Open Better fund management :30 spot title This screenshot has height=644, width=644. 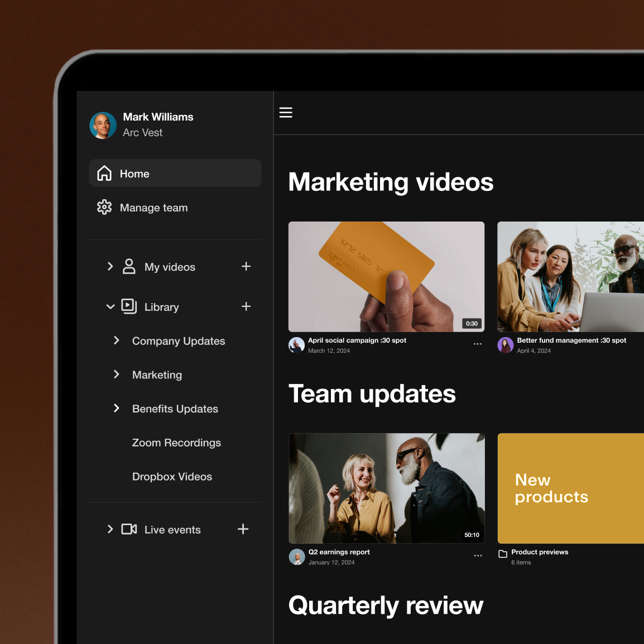click(571, 340)
